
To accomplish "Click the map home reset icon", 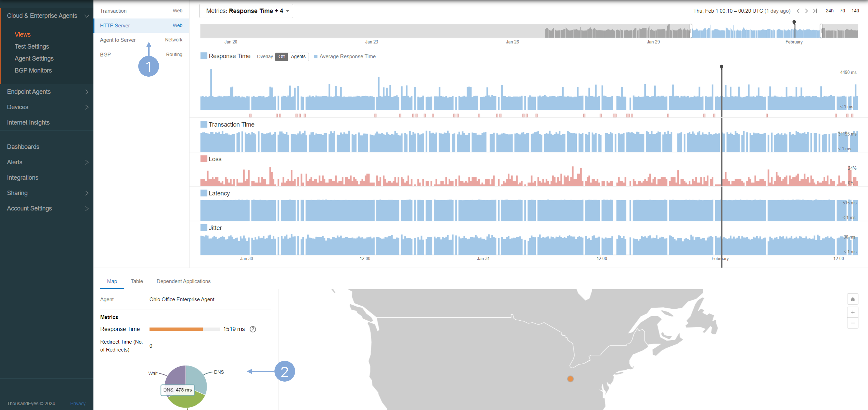I will coord(852,299).
